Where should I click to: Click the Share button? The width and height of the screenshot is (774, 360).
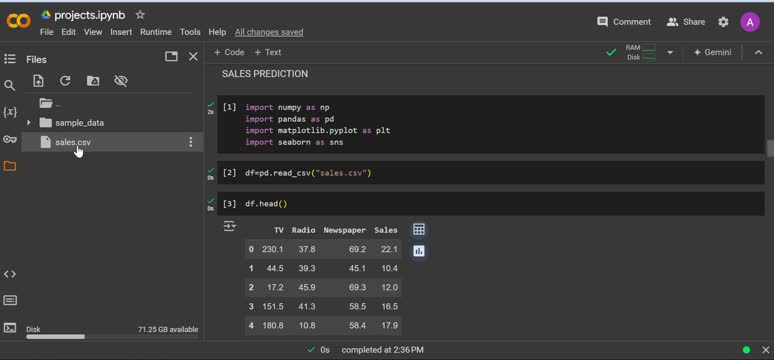point(686,22)
